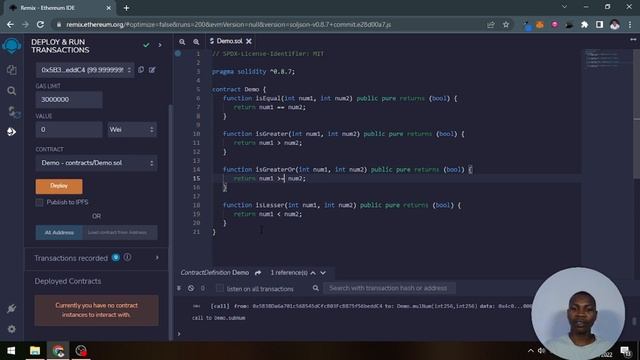Screen dimensions: 640x360
Task: Click Chrome icon in taskbar
Action: (x=58, y=351)
